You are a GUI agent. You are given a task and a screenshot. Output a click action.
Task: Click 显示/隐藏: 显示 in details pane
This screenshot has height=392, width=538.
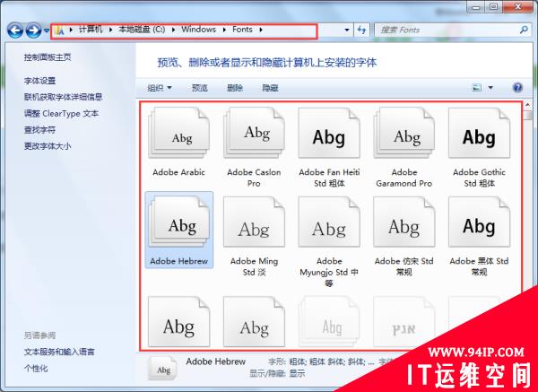point(277,373)
